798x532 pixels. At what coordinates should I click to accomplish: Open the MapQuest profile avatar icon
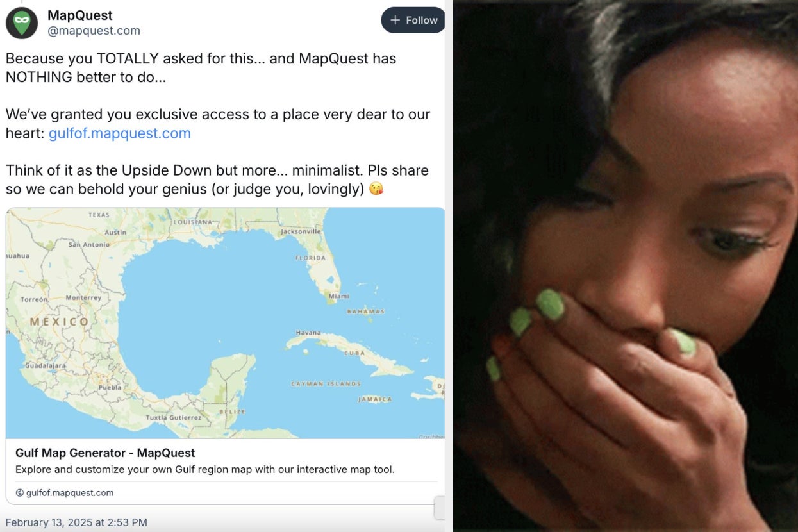pos(21,23)
